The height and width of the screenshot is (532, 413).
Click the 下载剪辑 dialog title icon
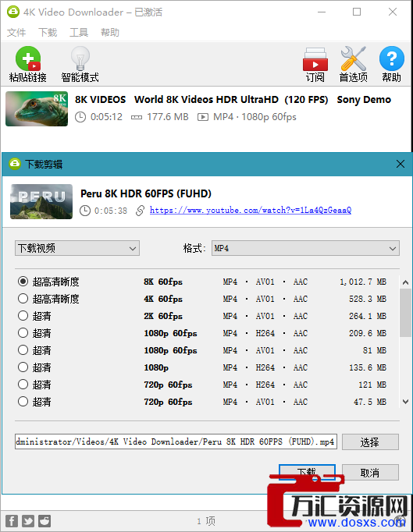click(15, 164)
